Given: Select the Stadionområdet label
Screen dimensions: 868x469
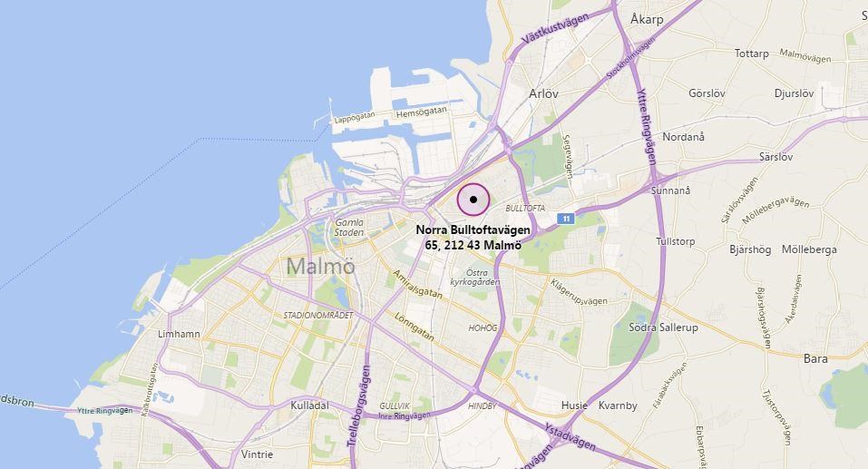Looking at the screenshot, I should coord(318,315).
